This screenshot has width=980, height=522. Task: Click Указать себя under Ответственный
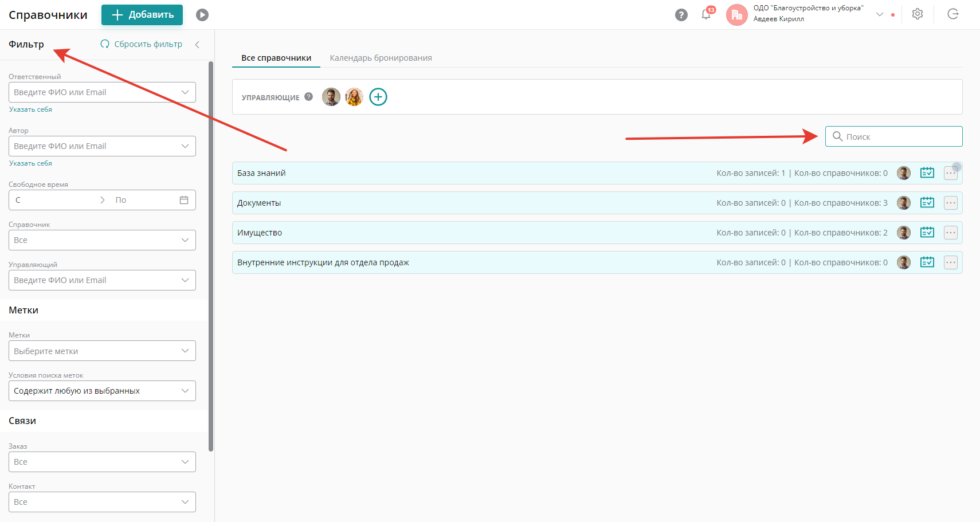tap(30, 109)
